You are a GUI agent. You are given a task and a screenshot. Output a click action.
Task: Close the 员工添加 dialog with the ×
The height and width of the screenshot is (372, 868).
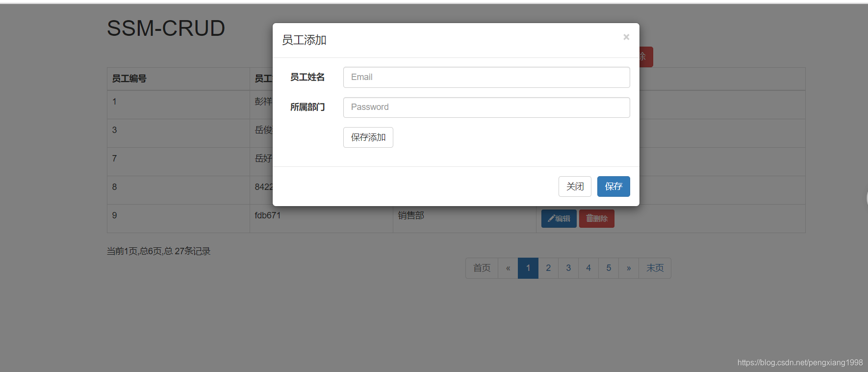[626, 37]
